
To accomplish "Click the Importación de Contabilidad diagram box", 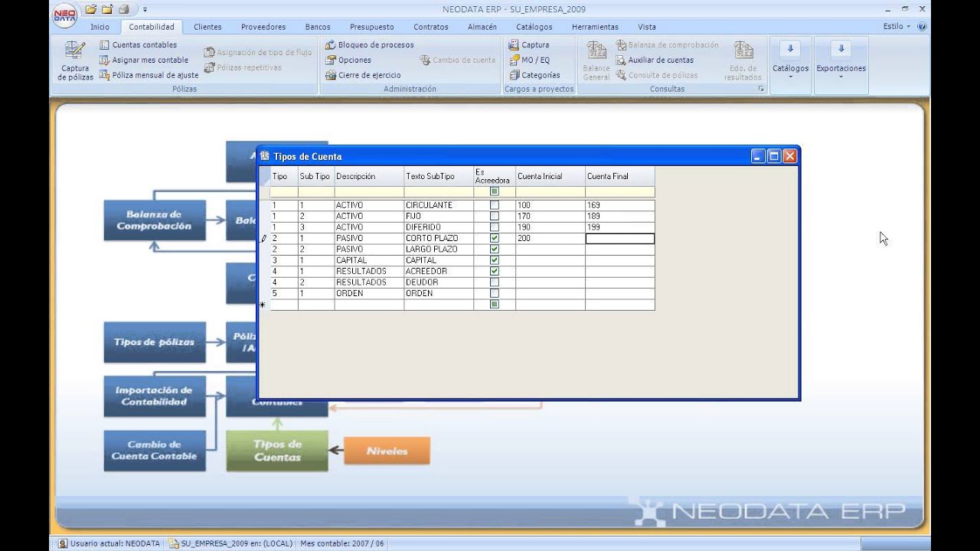I will (x=155, y=396).
